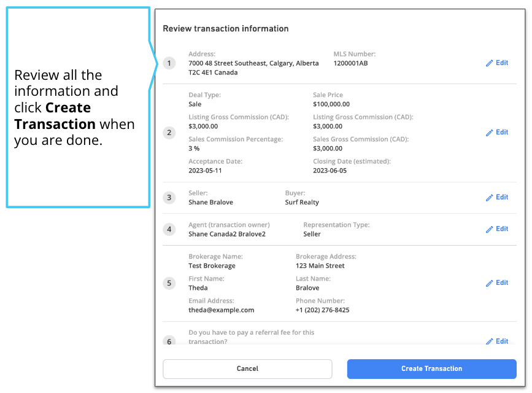Click the sale price $100,000.00
This screenshot has height=393, width=532.
point(331,104)
